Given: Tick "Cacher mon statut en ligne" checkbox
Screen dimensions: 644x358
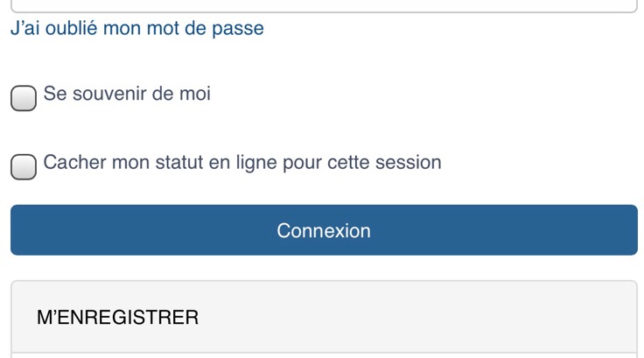Looking at the screenshot, I should [24, 166].
